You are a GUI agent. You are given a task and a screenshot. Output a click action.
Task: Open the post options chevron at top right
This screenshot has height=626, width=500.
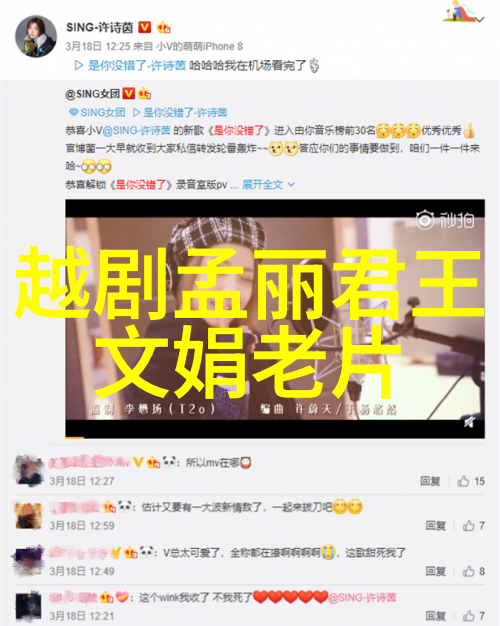[x=480, y=19]
